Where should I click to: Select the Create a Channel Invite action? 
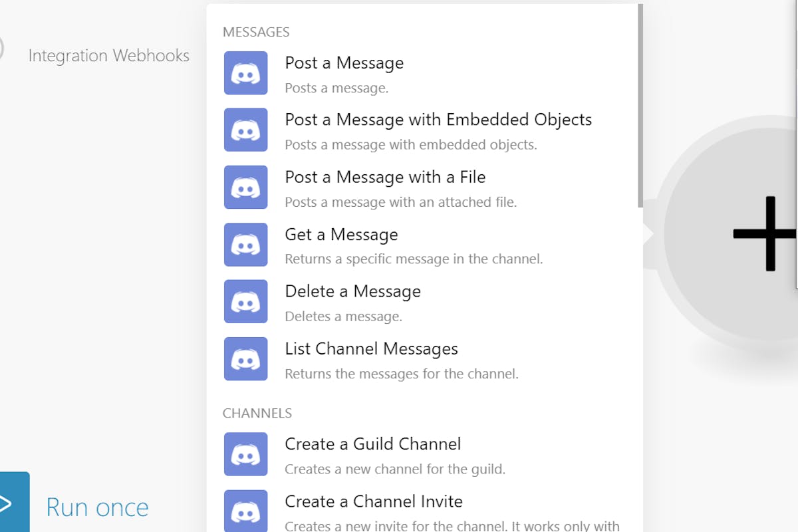(374, 502)
